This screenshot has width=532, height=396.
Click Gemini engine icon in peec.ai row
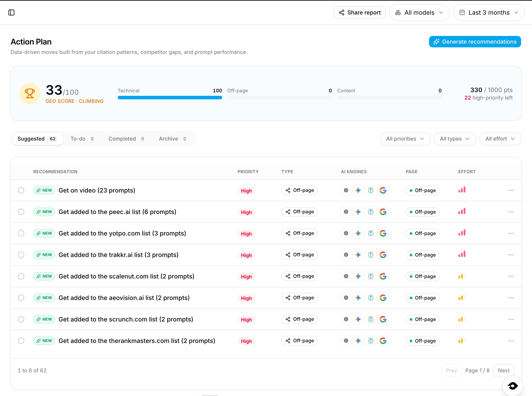[358, 212]
